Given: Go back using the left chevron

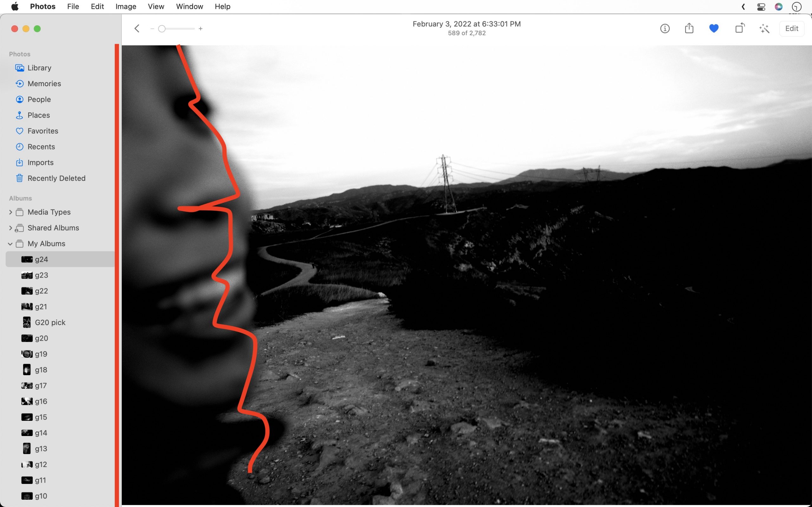Looking at the screenshot, I should click(x=137, y=29).
